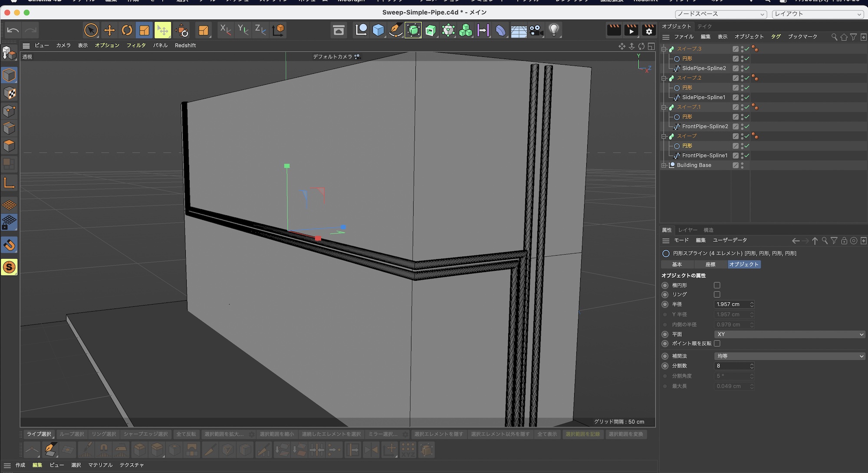Image resolution: width=868 pixels, height=473 pixels.
Task: Click the Undo arrow icon
Action: pos(13,30)
